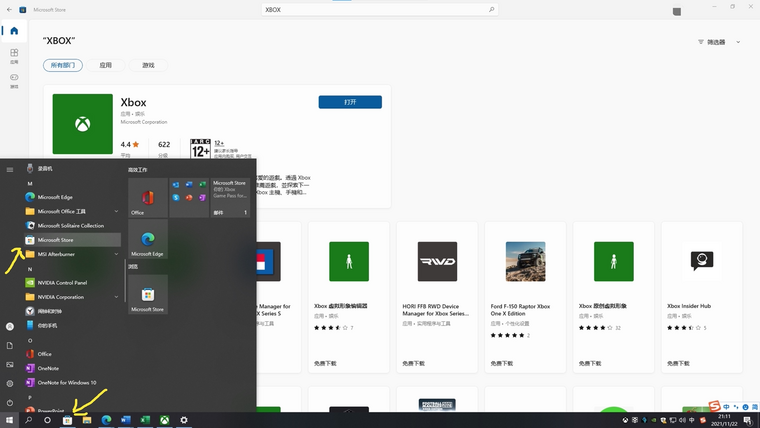The width and height of the screenshot is (760, 428).
Task: Launch NVIDIA Control Panel from Start list
Action: (x=72, y=283)
